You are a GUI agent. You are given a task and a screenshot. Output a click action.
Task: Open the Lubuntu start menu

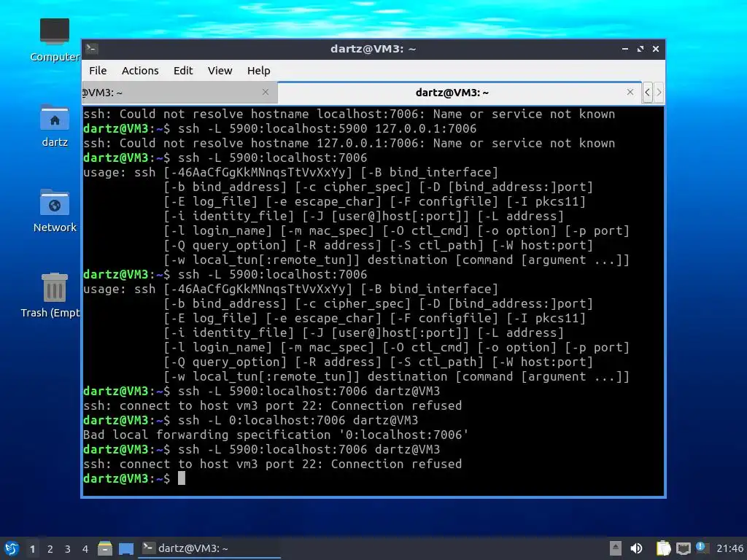[x=12, y=548]
